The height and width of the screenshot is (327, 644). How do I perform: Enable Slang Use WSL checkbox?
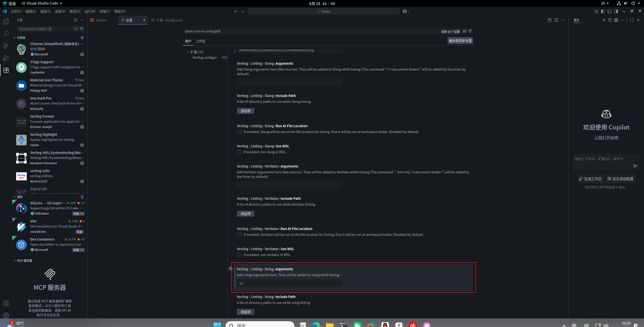coord(239,152)
